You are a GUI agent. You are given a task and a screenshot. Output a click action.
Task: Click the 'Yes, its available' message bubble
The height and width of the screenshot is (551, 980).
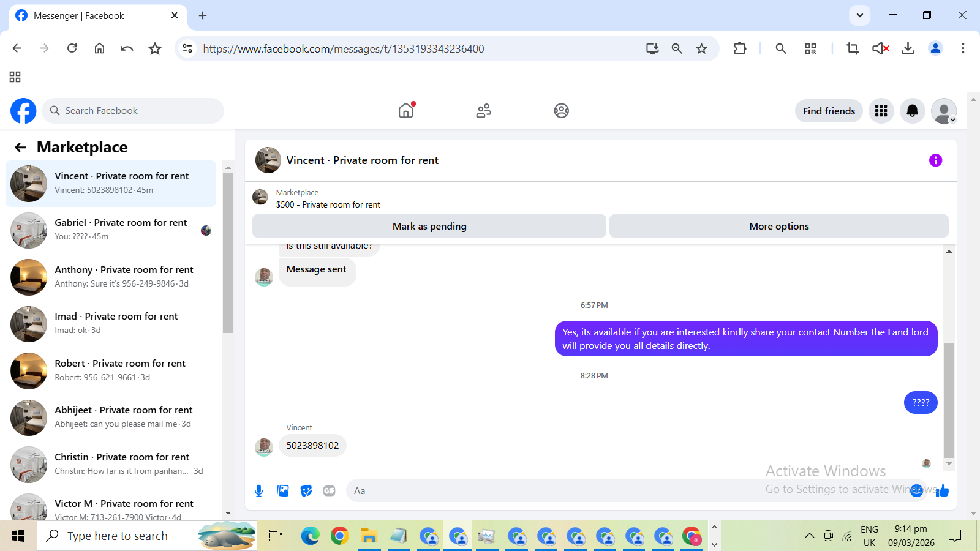pyautogui.click(x=746, y=339)
